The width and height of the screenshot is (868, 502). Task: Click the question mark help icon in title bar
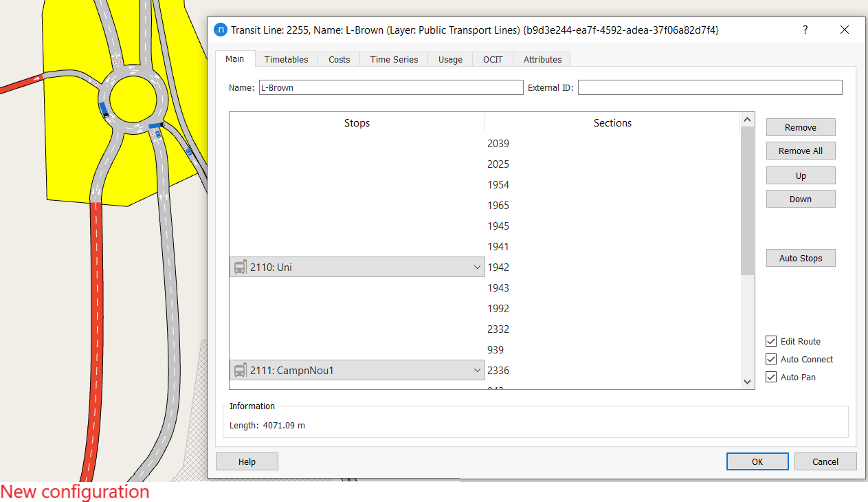(805, 30)
